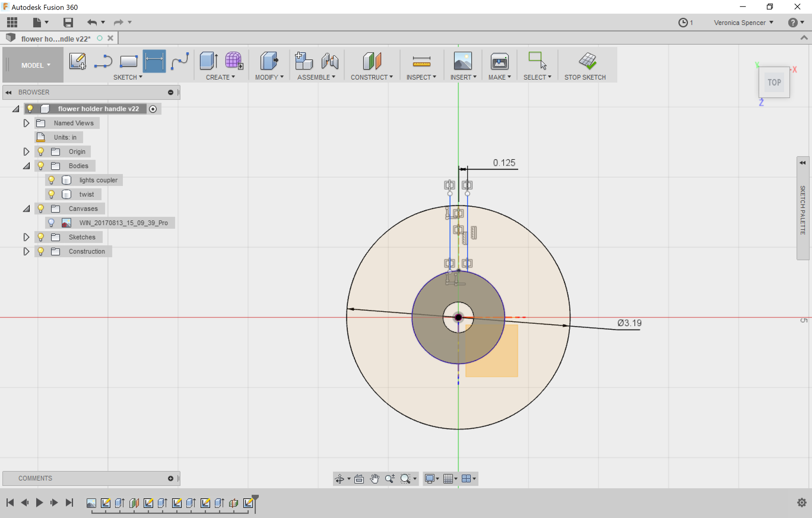The image size is (812, 518).
Task: Click the TOP face of view cube
Action: click(774, 82)
